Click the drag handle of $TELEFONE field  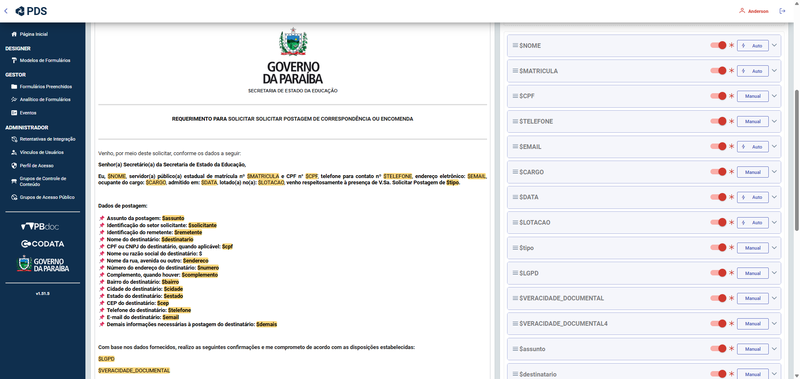pyautogui.click(x=515, y=121)
